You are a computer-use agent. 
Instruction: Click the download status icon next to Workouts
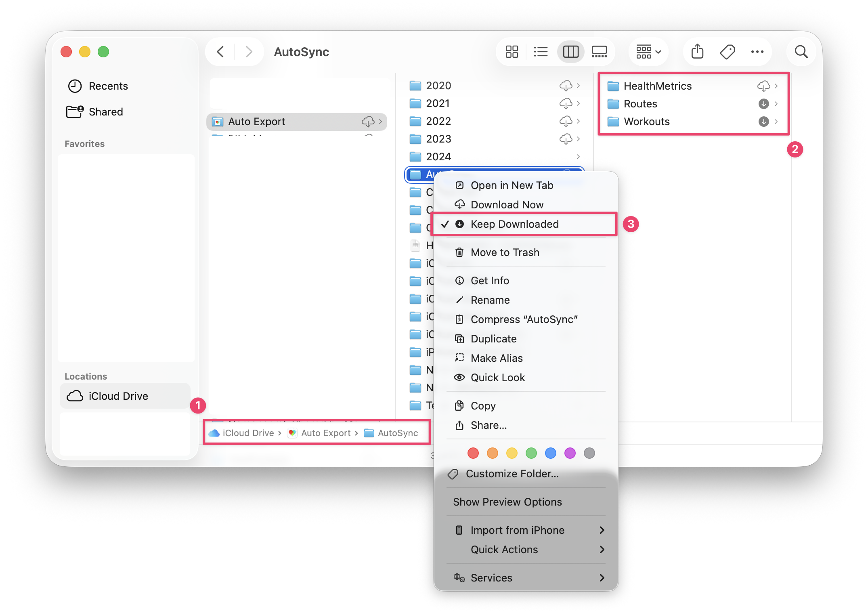(764, 122)
